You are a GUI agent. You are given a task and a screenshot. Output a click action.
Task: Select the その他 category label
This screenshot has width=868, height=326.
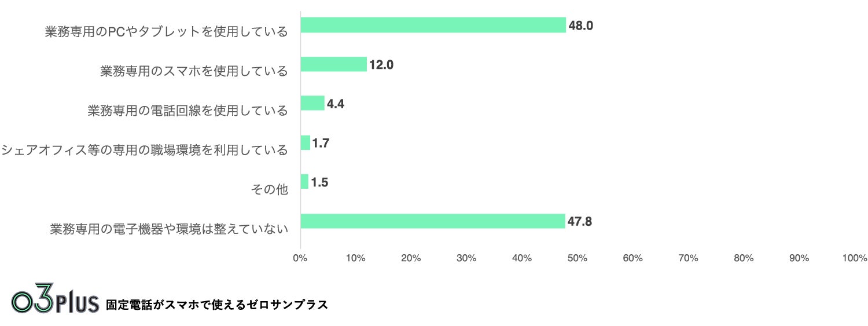[269, 189]
